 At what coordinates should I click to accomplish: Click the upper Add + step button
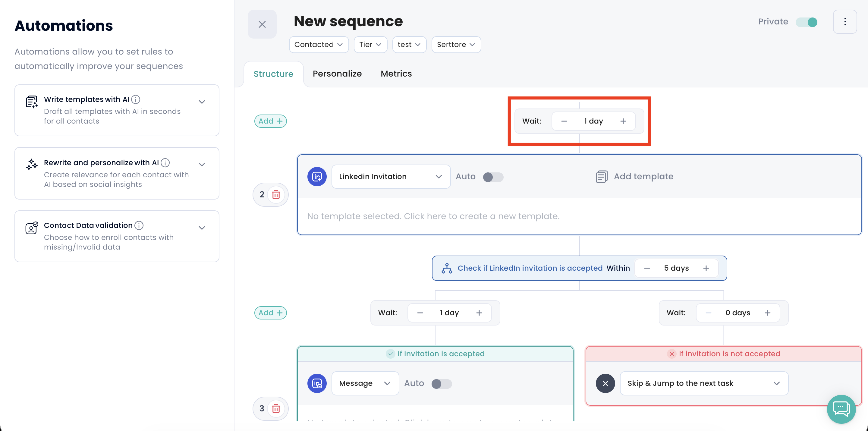[x=270, y=121]
